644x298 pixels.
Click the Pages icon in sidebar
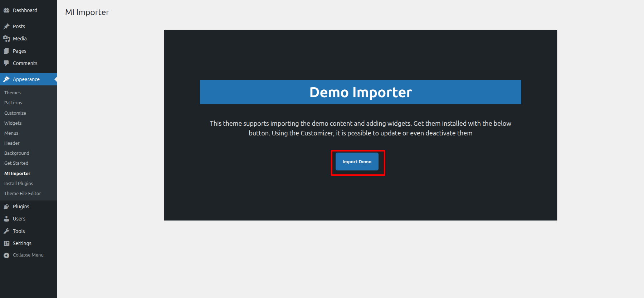point(6,51)
